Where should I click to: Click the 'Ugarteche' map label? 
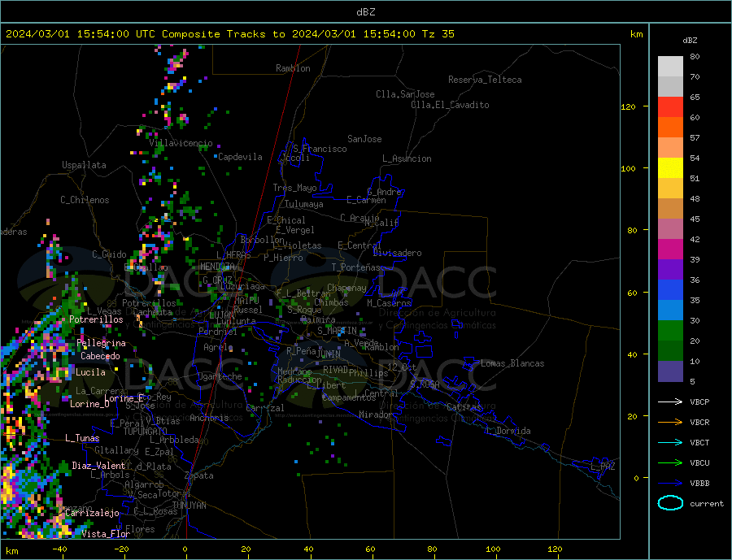(x=220, y=376)
